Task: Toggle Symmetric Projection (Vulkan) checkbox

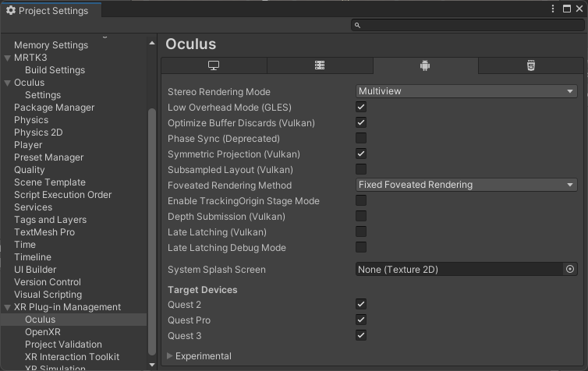Action: point(361,154)
